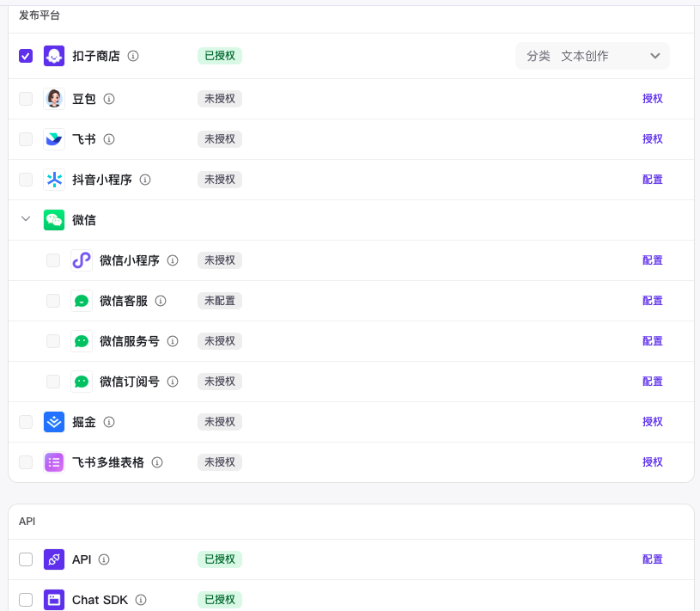Open info tooltip next to Chat SDK

pos(141,600)
